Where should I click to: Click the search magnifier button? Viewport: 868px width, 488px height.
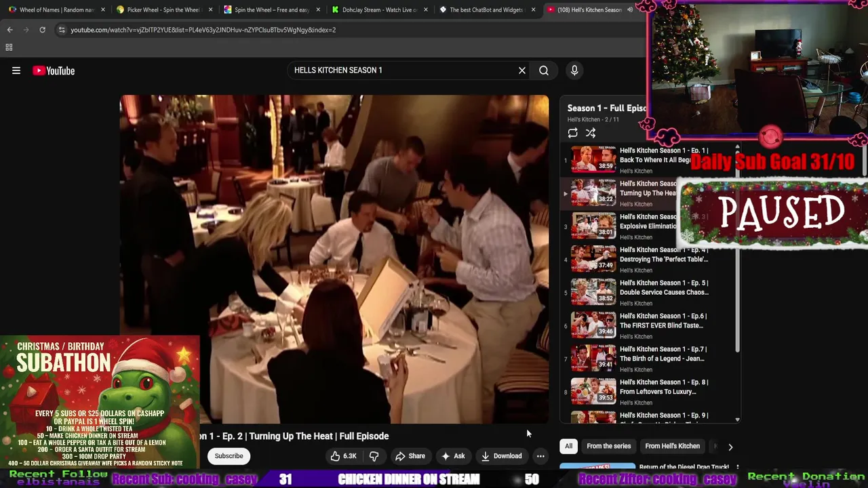(x=544, y=70)
